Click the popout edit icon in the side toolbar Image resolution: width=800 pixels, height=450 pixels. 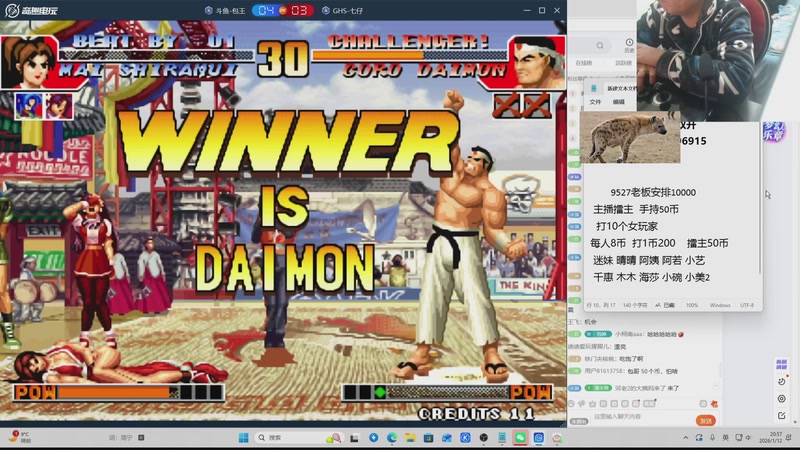781,415
